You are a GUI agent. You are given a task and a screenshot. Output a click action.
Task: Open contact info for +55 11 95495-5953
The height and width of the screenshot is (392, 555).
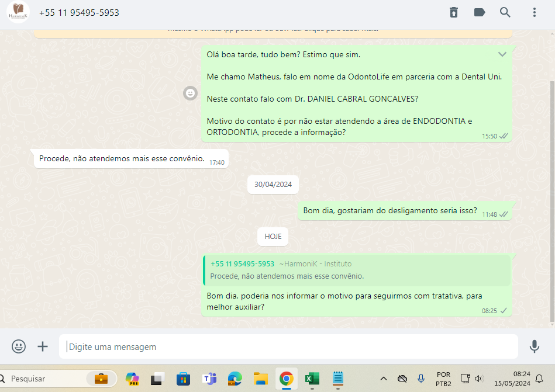tap(79, 12)
